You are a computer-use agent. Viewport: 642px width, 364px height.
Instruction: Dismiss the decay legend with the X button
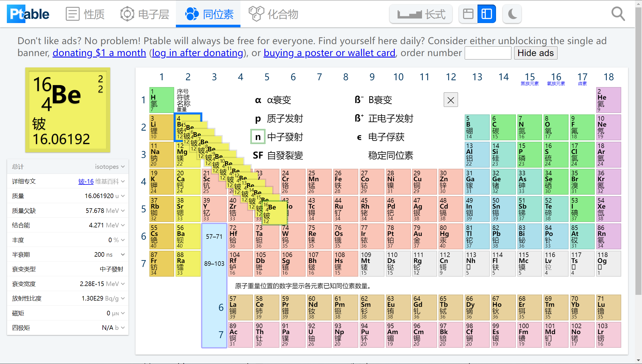[450, 100]
